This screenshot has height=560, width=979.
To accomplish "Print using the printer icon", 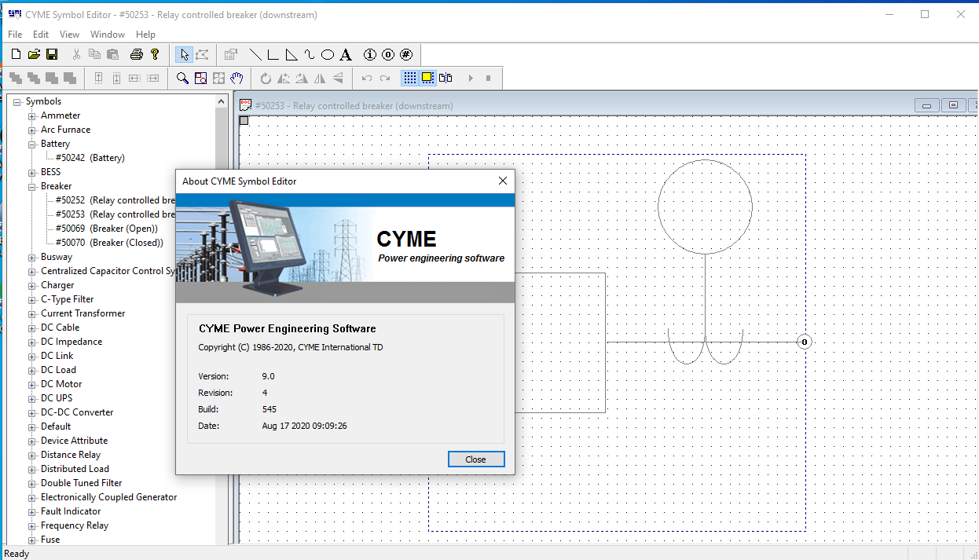I will 137,54.
